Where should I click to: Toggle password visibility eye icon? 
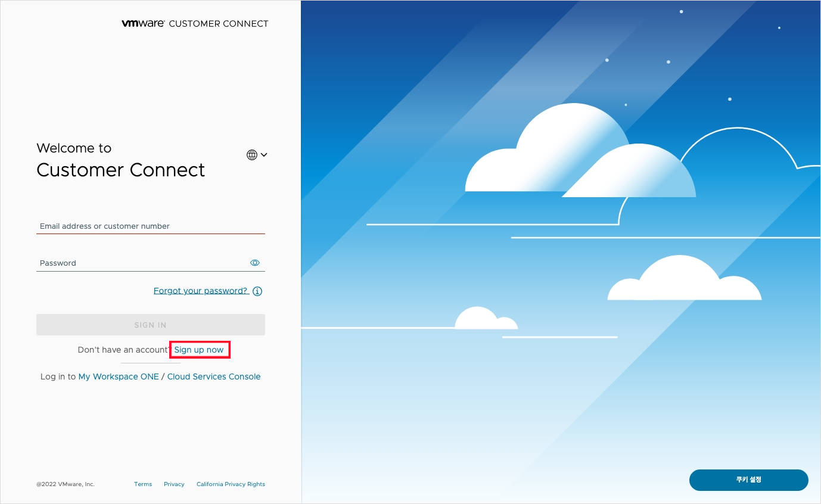tap(255, 263)
